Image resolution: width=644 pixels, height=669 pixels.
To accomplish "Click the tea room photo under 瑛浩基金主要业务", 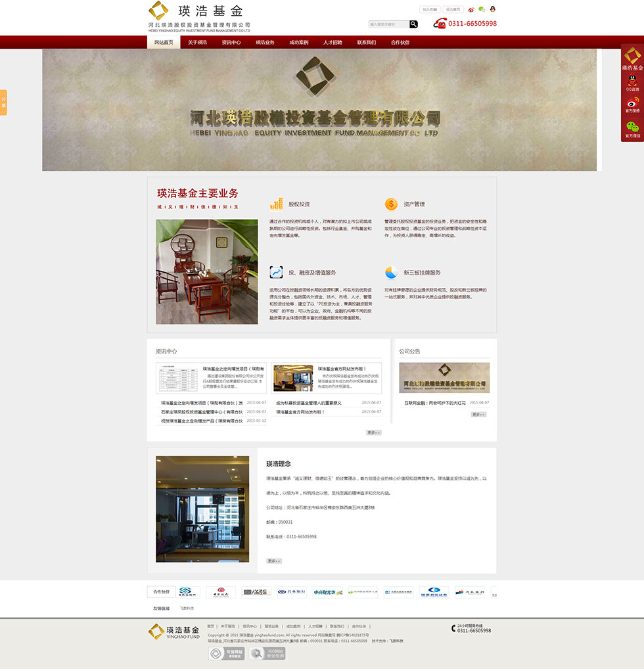I will pos(206,272).
